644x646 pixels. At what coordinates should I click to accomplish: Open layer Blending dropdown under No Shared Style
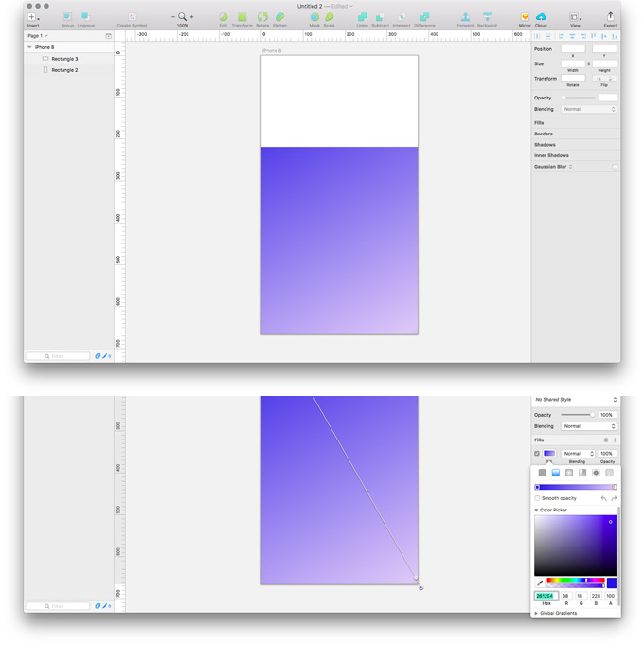click(x=589, y=426)
